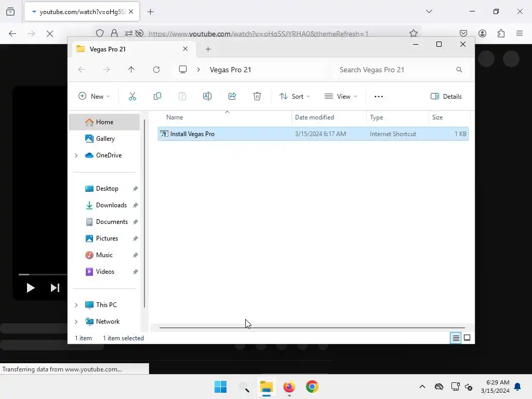Open Gallery in the navigation pane
This screenshot has width=532, height=399.
[x=104, y=138]
